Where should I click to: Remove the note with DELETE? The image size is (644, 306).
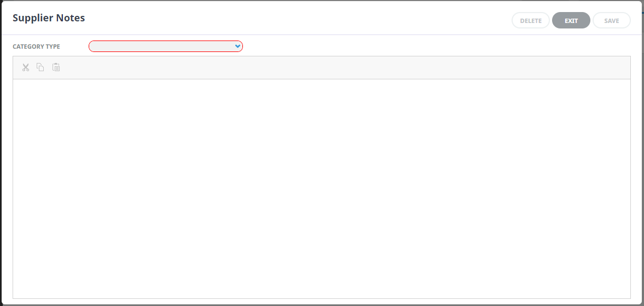pos(530,21)
